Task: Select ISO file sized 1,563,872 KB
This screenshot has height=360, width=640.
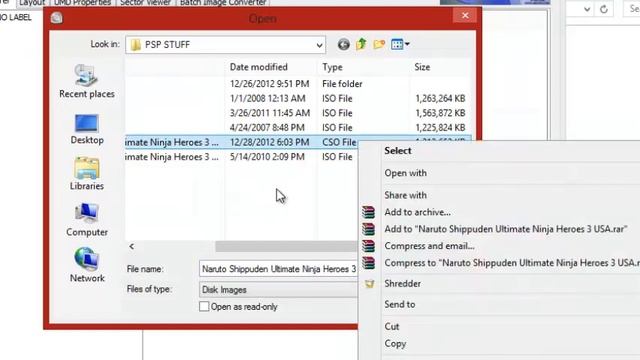Action: pos(298,113)
